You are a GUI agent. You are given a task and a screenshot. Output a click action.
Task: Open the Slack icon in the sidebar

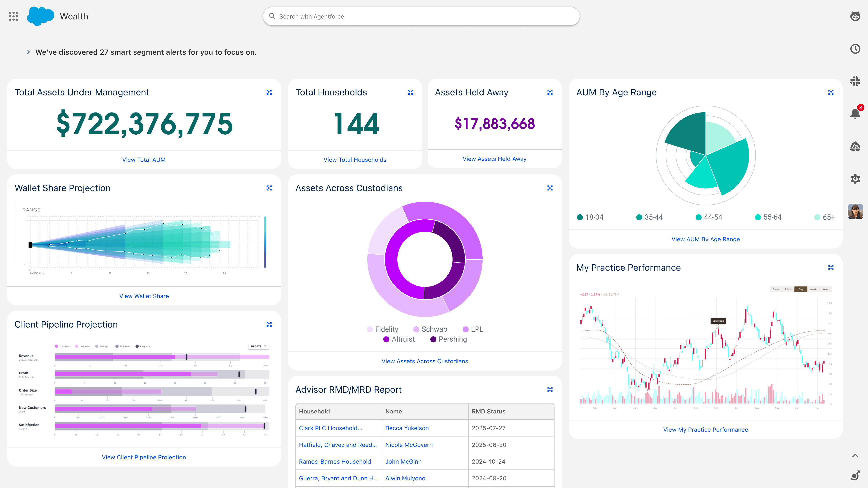pos(855,81)
